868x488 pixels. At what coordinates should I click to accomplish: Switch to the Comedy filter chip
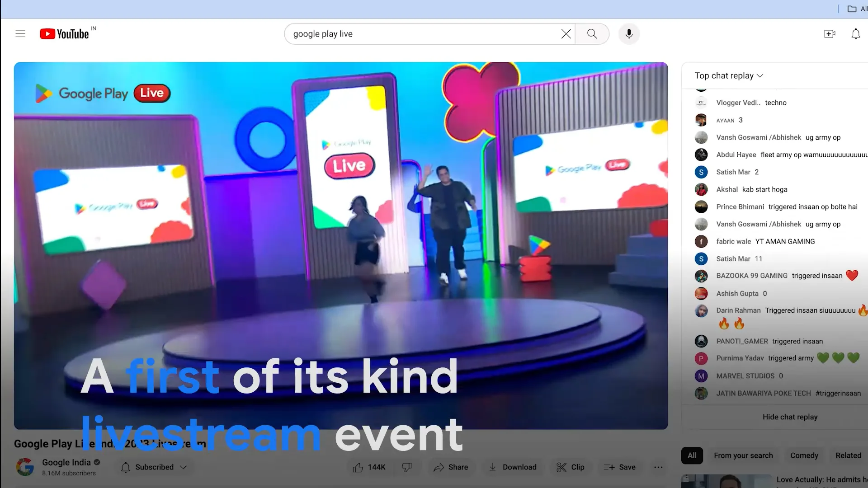[x=804, y=455]
